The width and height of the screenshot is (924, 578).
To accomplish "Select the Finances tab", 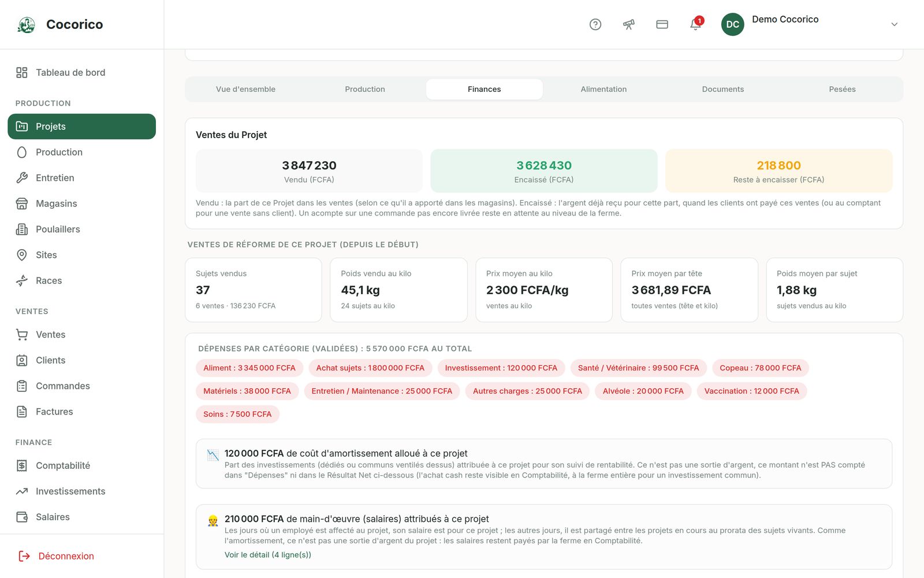I will (485, 89).
